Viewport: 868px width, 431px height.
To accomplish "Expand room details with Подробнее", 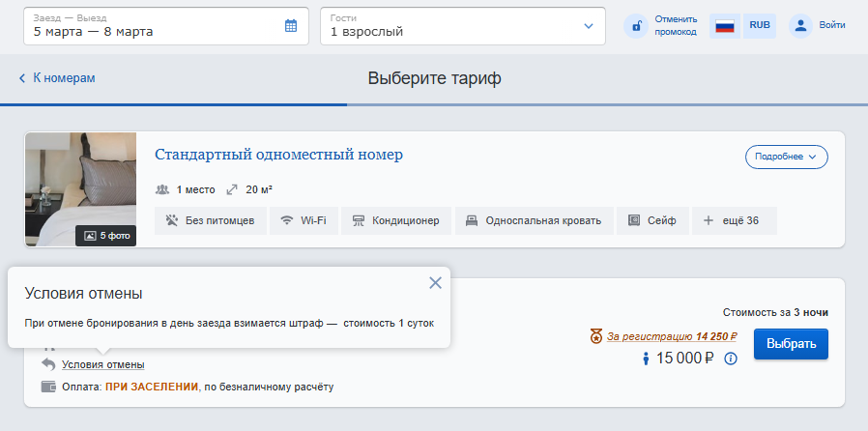I will click(x=786, y=157).
